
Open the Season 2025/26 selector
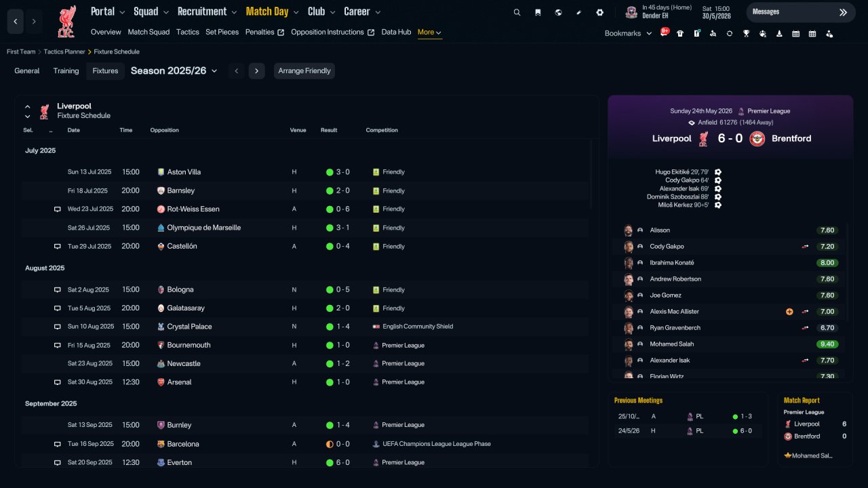tap(174, 70)
